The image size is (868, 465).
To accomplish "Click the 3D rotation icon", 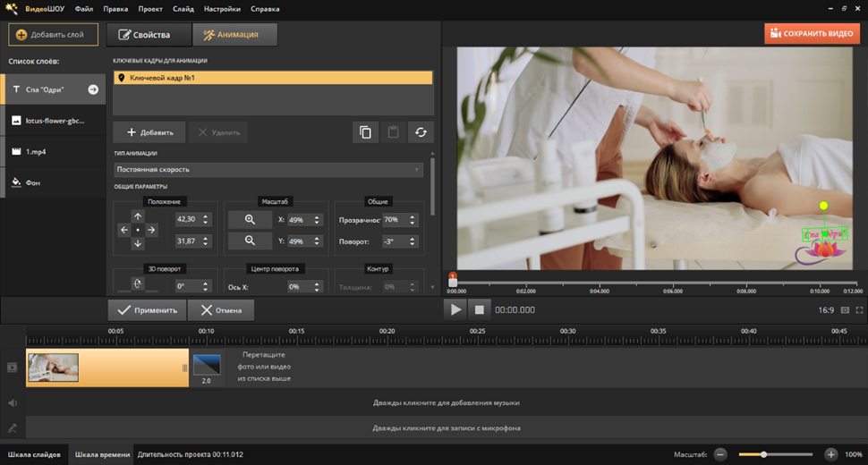I will tap(138, 283).
